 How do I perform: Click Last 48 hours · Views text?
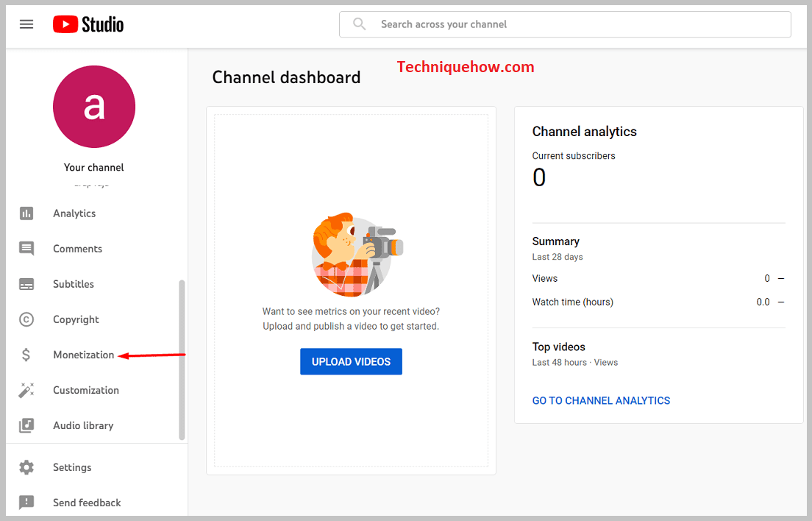point(575,363)
